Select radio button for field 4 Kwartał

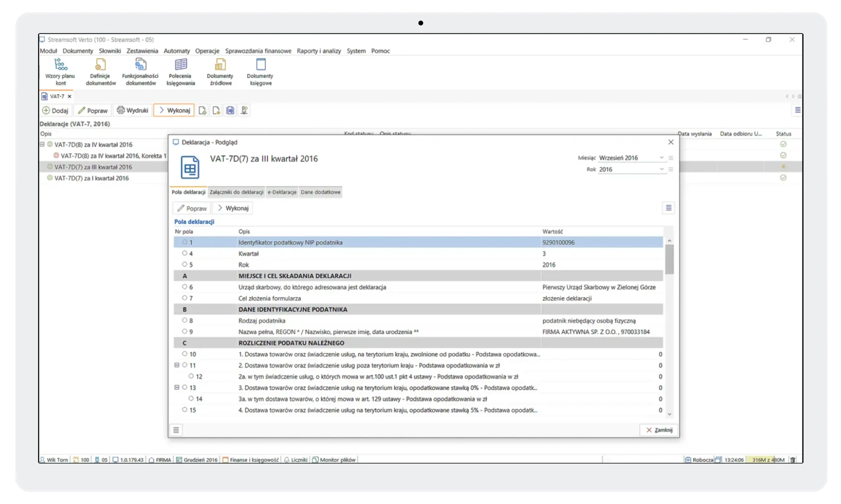(x=185, y=253)
